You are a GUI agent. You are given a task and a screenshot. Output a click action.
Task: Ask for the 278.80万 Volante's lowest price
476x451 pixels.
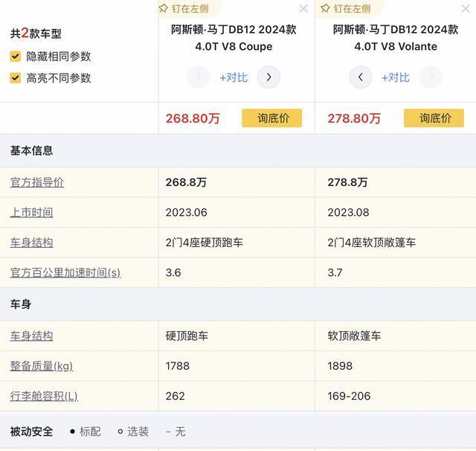pyautogui.click(x=434, y=118)
